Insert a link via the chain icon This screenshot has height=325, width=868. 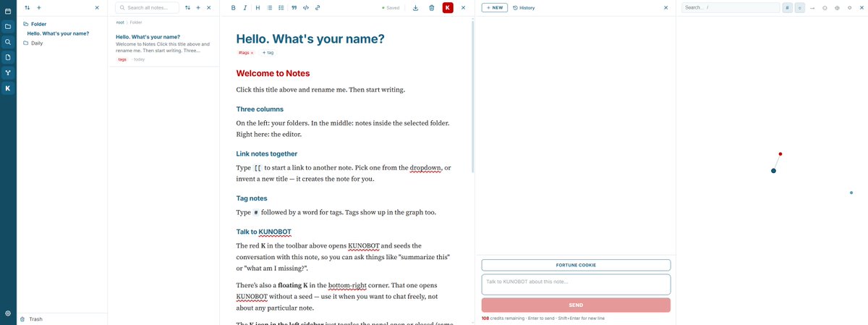click(318, 7)
